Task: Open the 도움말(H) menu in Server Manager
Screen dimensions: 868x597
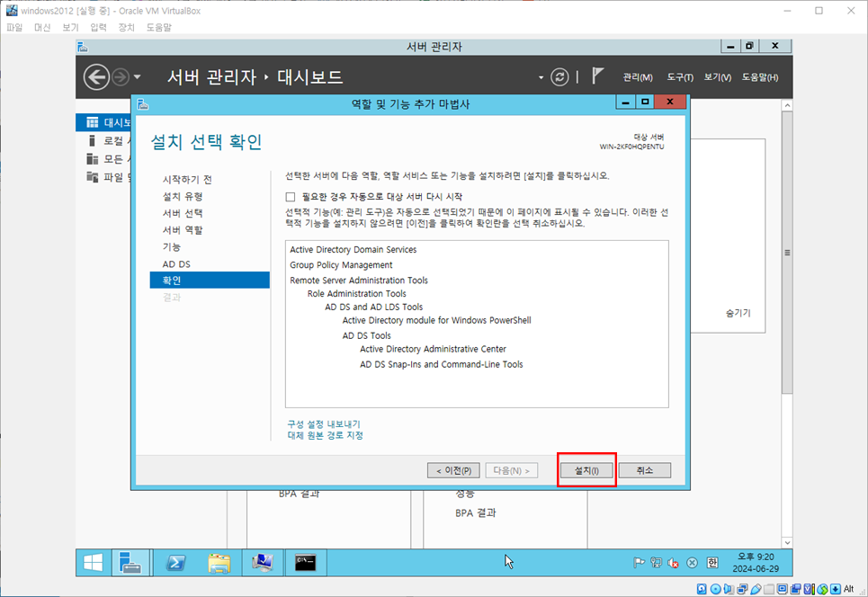Action: [x=760, y=77]
